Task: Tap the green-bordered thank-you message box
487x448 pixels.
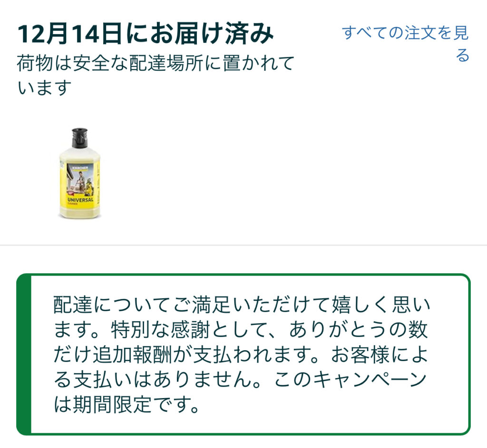Action: click(243, 354)
